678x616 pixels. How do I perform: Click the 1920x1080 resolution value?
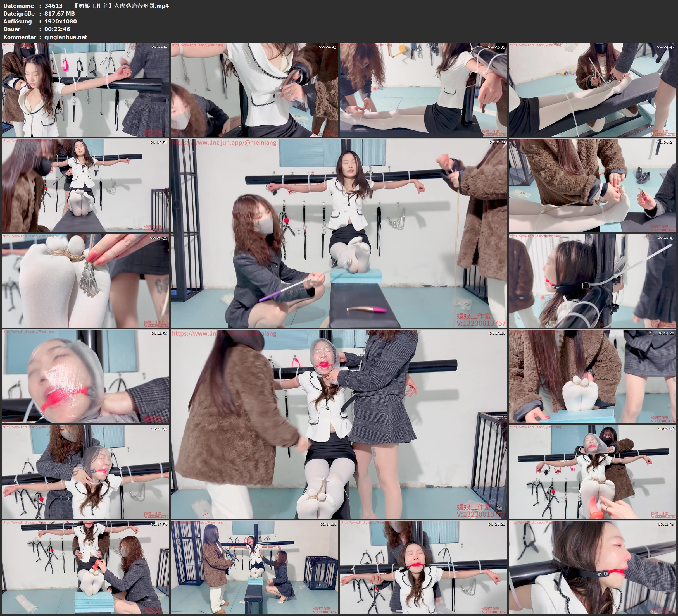[61, 21]
